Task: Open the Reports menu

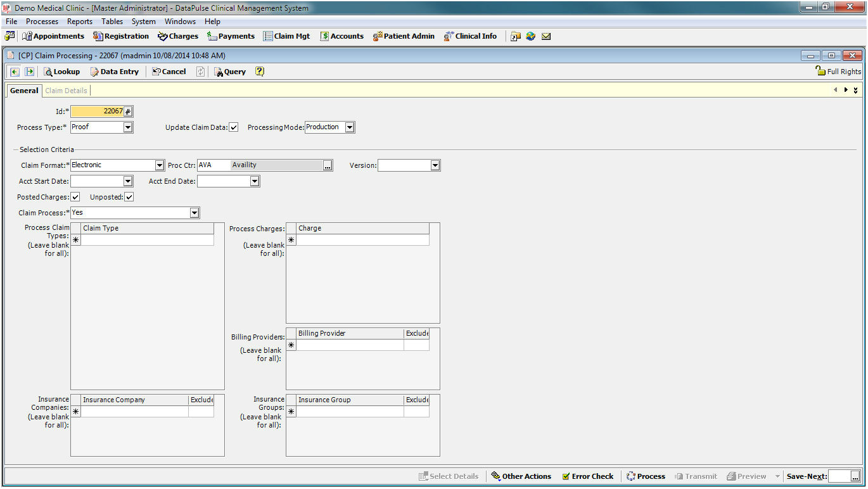Action: [80, 22]
